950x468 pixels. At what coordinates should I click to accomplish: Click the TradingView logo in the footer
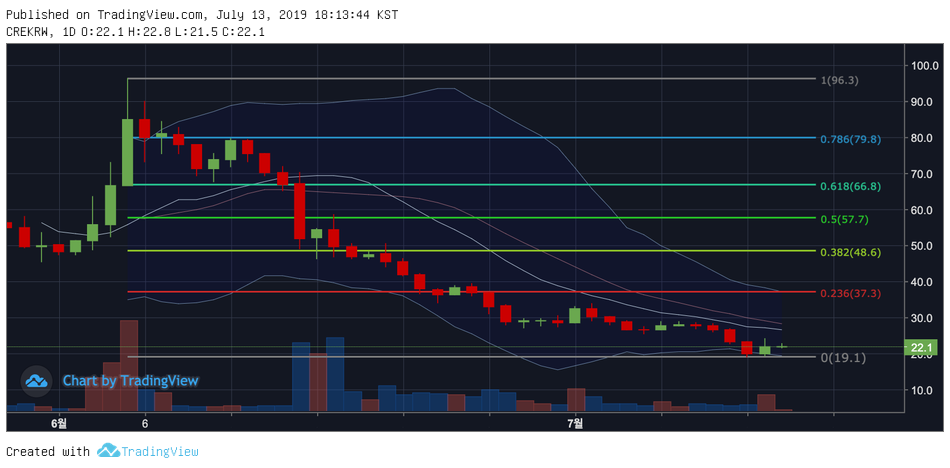[x=108, y=450]
